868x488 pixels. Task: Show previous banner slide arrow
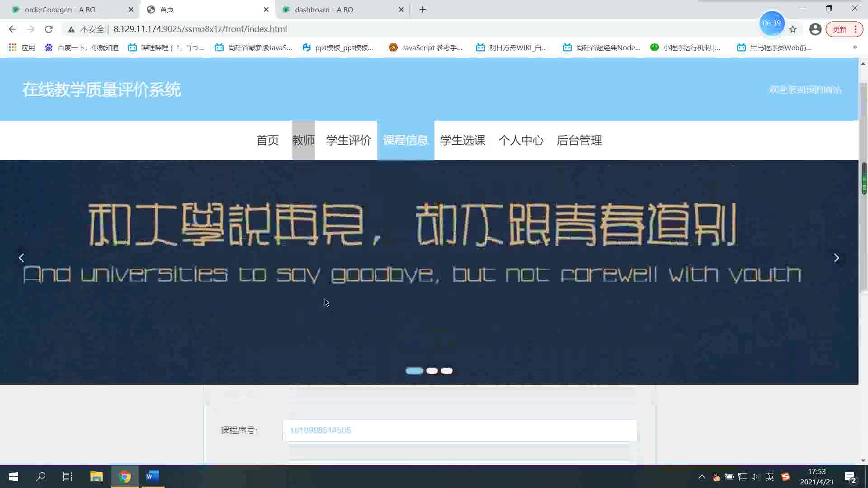click(21, 258)
